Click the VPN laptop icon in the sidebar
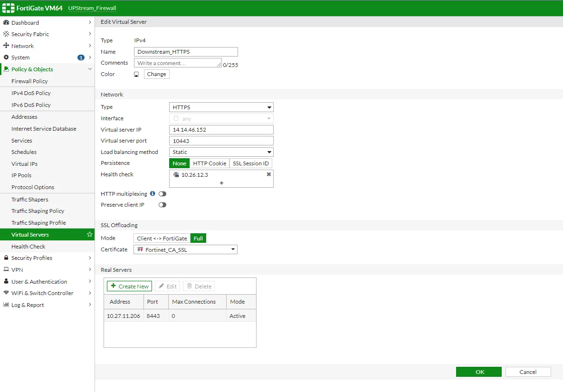Image resolution: width=563 pixels, height=392 pixels. pyautogui.click(x=6, y=269)
